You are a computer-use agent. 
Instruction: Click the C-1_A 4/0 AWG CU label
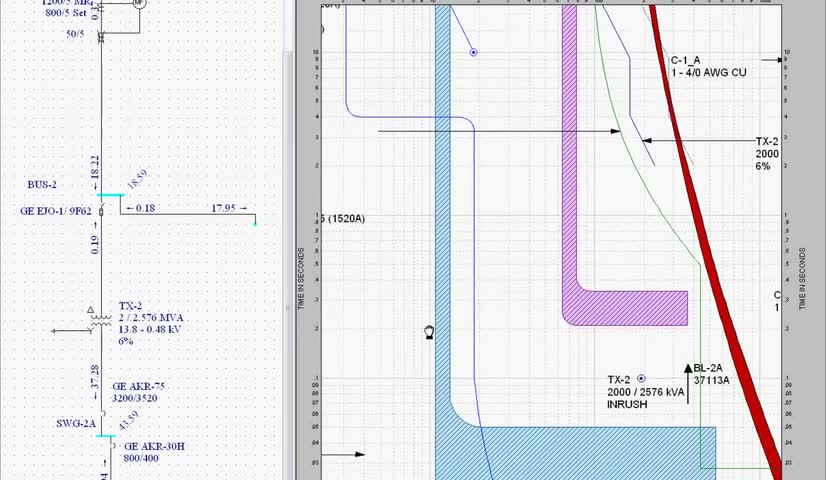coord(709,66)
